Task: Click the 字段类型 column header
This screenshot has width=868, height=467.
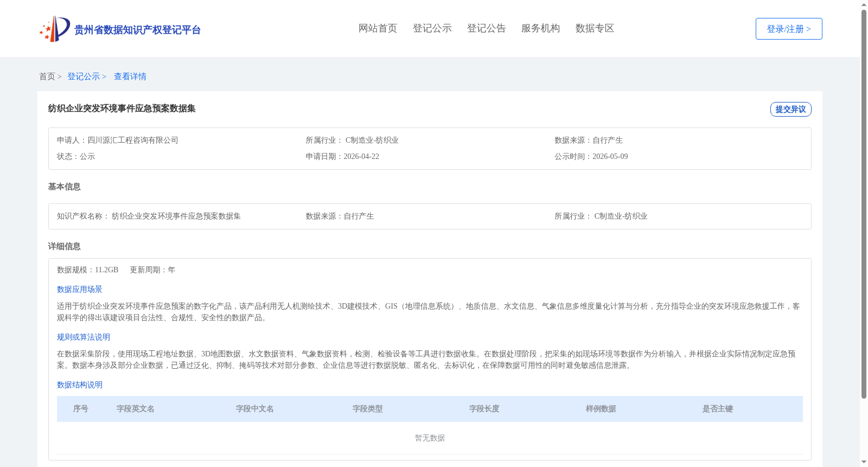Action: (368, 408)
